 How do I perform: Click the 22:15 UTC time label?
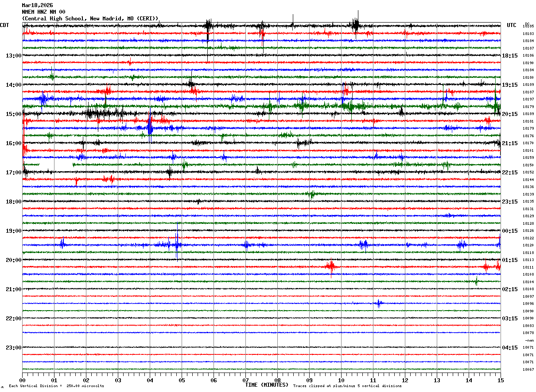point(510,173)
